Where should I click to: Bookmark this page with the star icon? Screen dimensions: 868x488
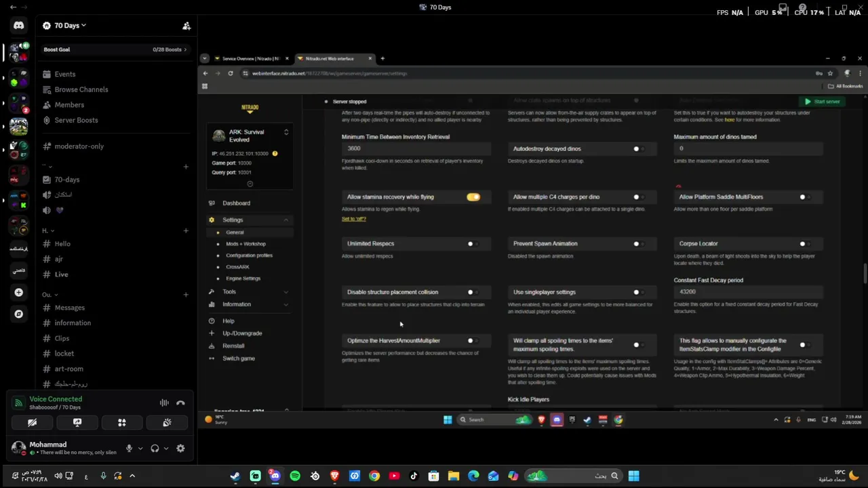click(829, 73)
